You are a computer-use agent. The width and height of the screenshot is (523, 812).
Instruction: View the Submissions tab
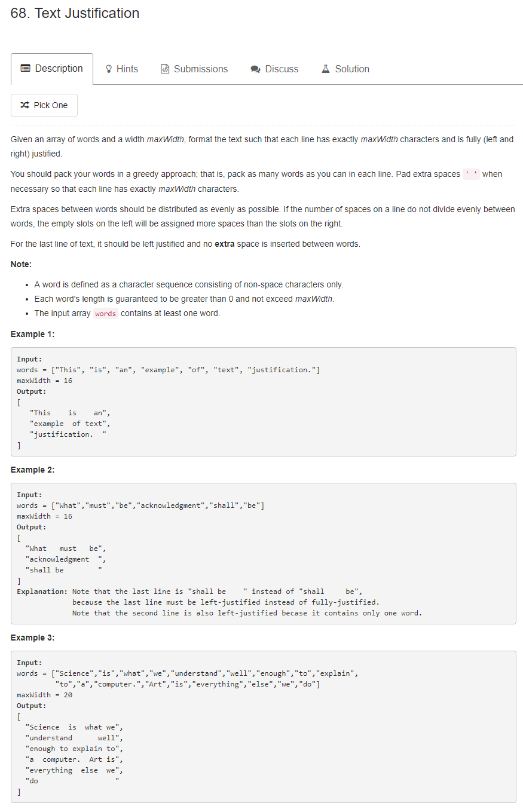tap(195, 69)
